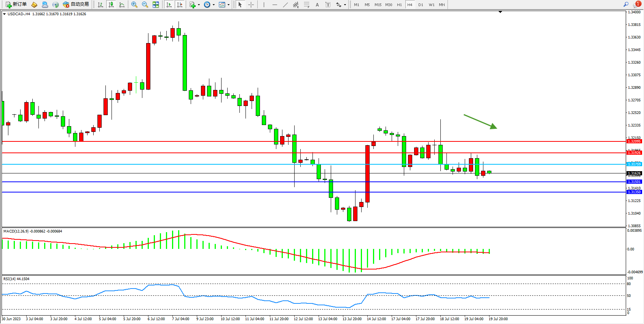Click the New Order (新订单) button
644x324 pixels.
coord(16,5)
